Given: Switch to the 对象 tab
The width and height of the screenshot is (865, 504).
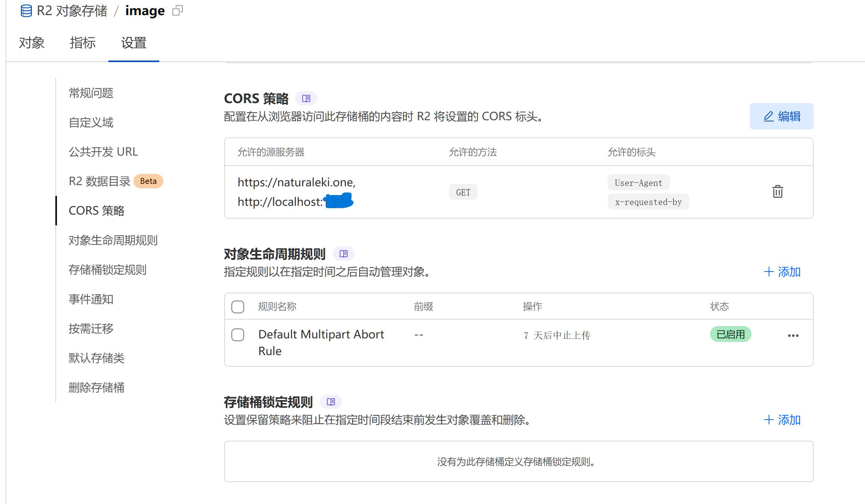Looking at the screenshot, I should pyautogui.click(x=32, y=43).
